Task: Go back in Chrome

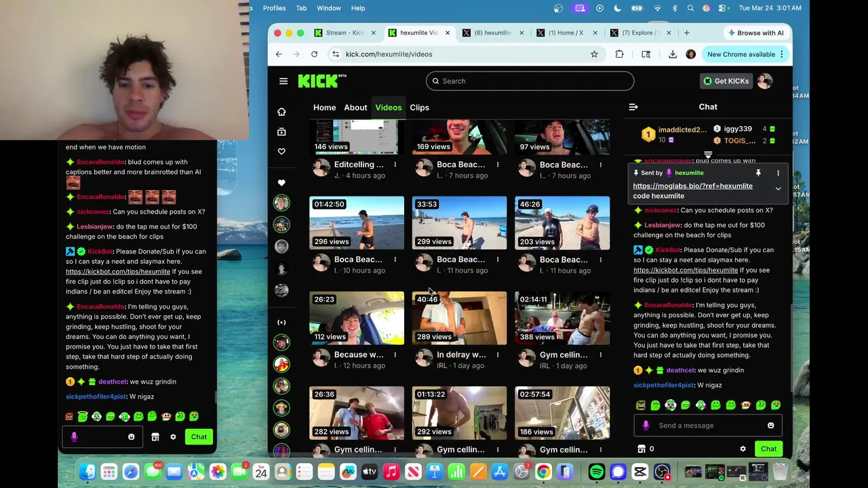Action: (279, 54)
